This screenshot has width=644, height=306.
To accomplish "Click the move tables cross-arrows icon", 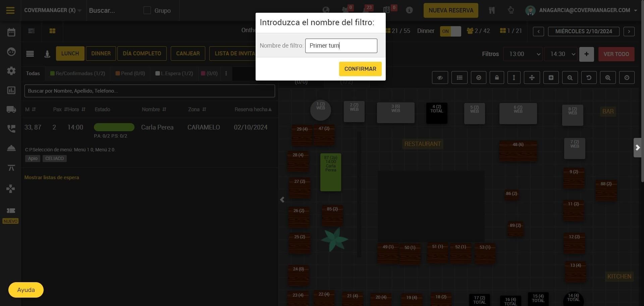I will [532, 78].
